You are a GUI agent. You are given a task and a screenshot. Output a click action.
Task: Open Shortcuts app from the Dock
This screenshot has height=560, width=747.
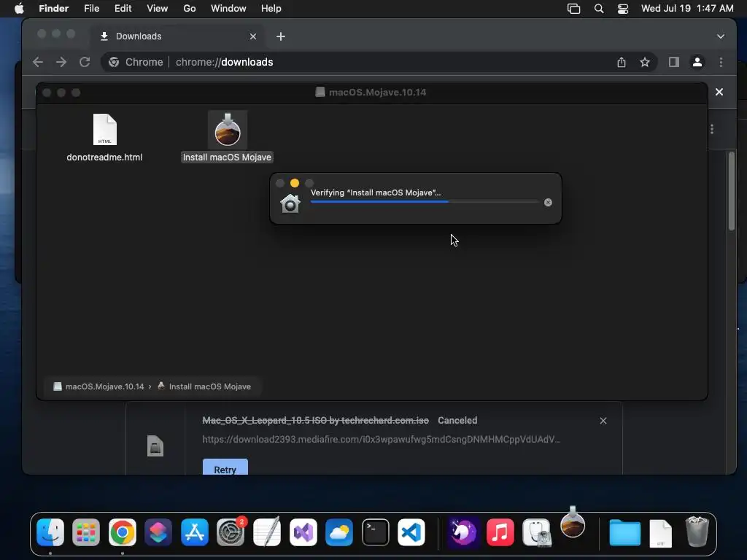(158, 532)
